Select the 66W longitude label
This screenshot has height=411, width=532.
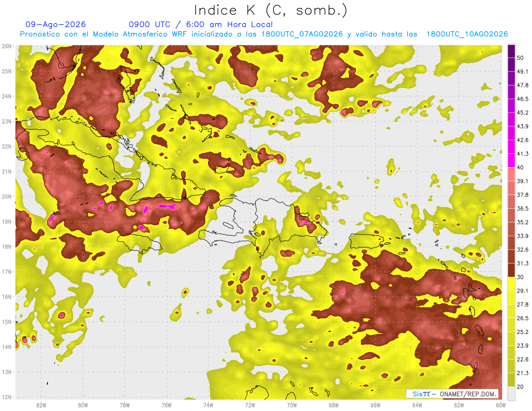[375, 405]
